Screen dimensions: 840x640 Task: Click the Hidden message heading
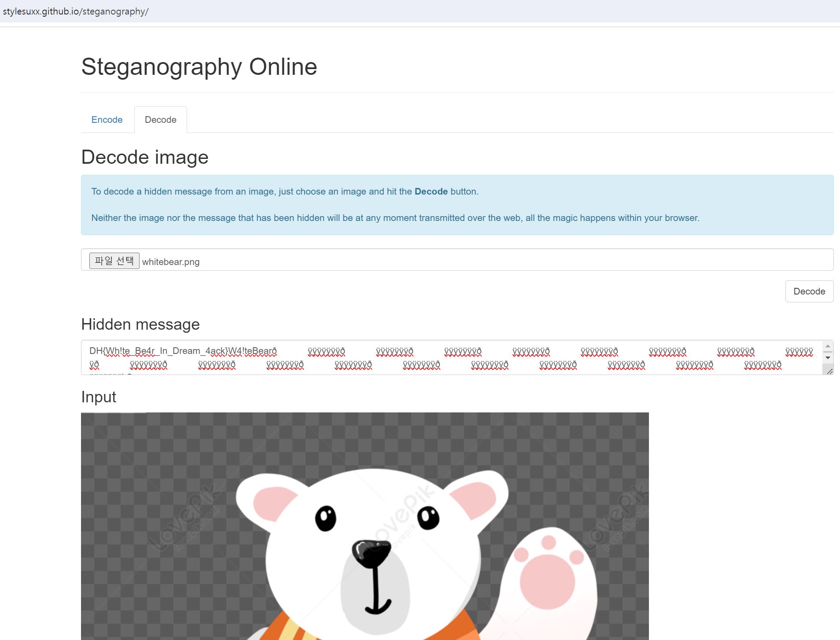coord(140,324)
